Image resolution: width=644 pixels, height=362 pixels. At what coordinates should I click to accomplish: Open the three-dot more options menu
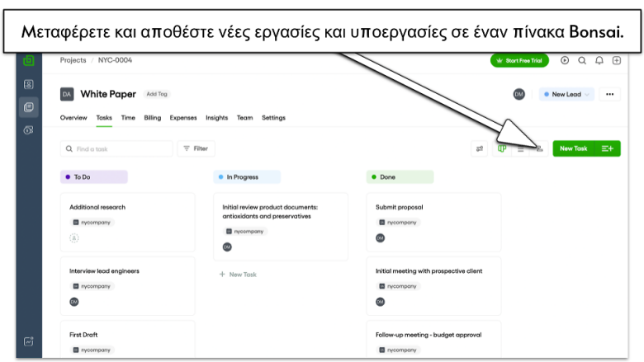[609, 94]
